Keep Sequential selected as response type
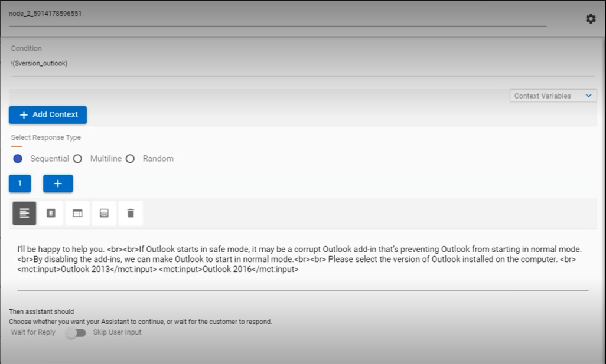Viewport: 606px width, 364px height. coord(18,158)
